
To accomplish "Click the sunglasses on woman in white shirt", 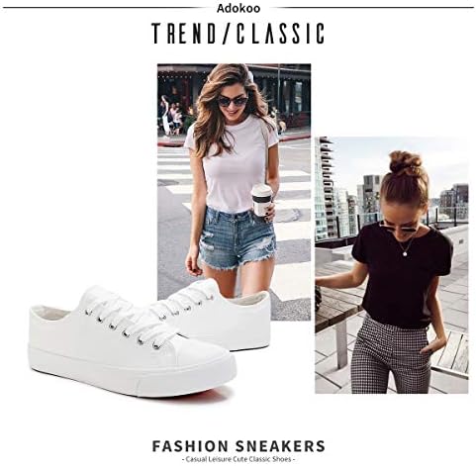I will click(233, 101).
